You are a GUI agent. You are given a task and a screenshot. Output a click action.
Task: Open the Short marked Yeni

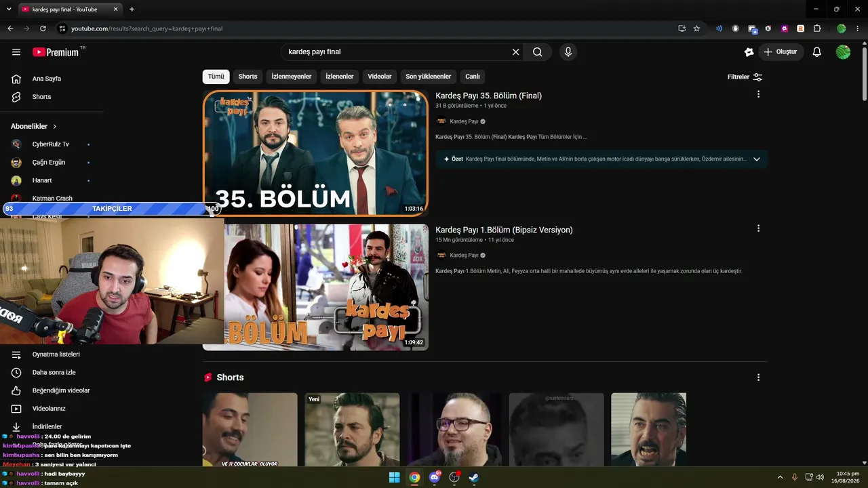click(352, 430)
